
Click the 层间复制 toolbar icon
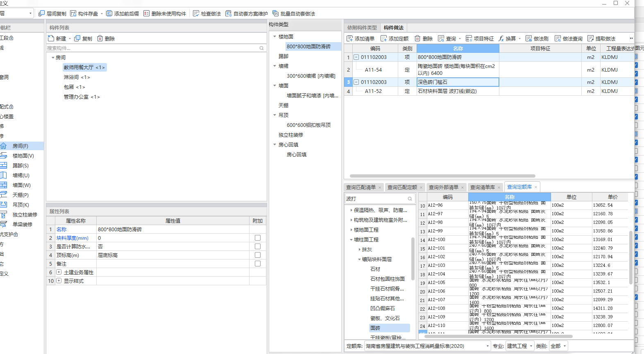[41, 14]
